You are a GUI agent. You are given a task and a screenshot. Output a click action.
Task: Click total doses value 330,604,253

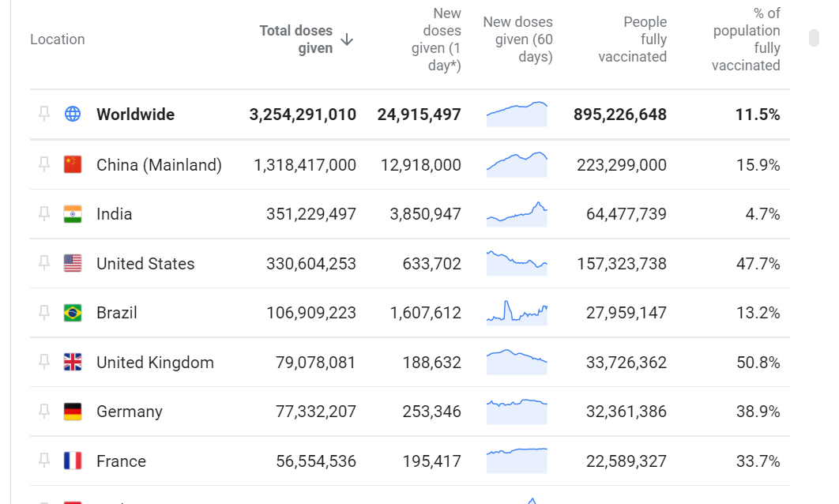tap(311, 263)
